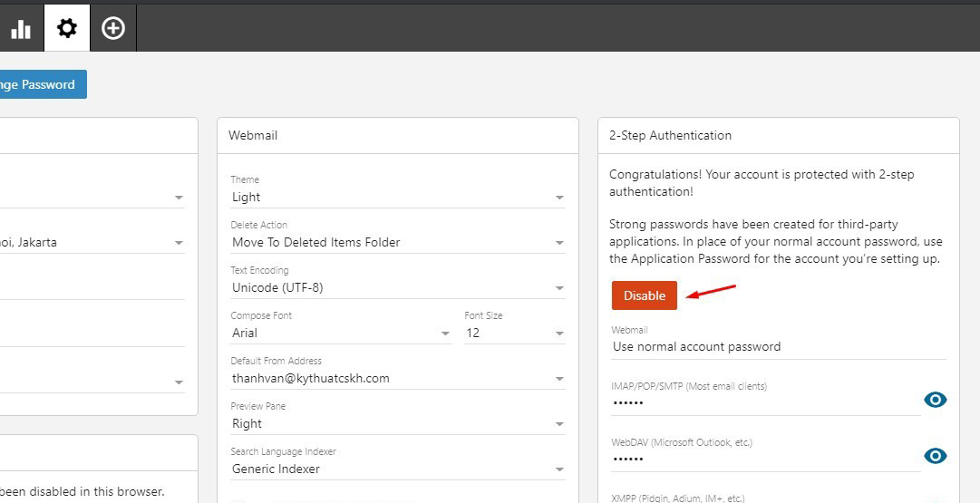
Task: Show the WebDAV application password
Action: (935, 456)
